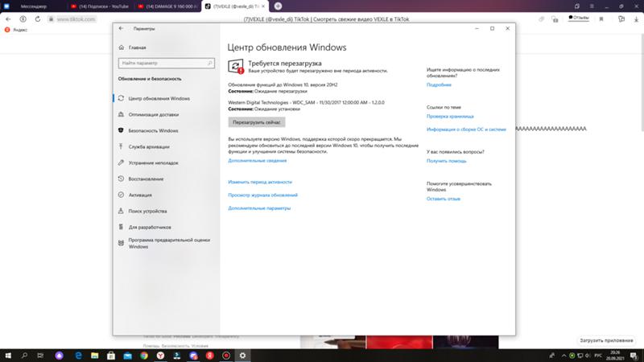Open Устранение неполадок section
Viewport: 644px width, 362px height.
pos(153,163)
